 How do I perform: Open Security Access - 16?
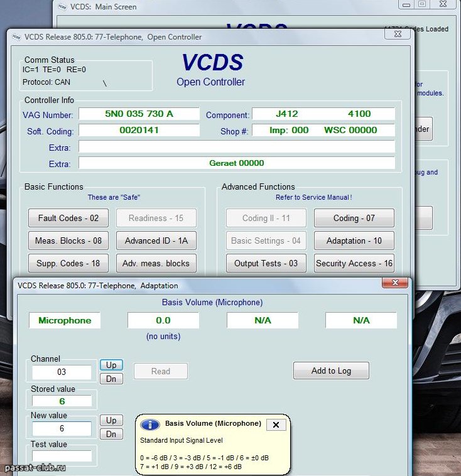(x=354, y=263)
